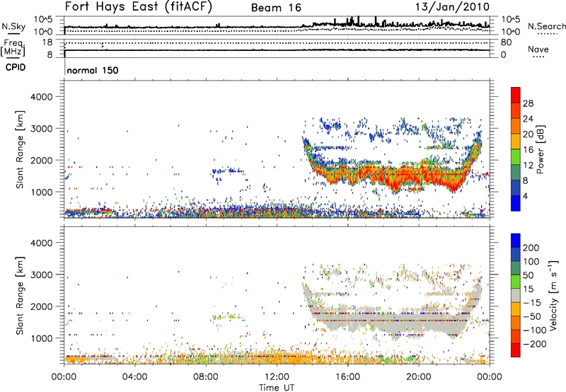Click the 'Velocity [m s-1]' colorbar label
The width and height of the screenshot is (566, 392).
[553, 295]
